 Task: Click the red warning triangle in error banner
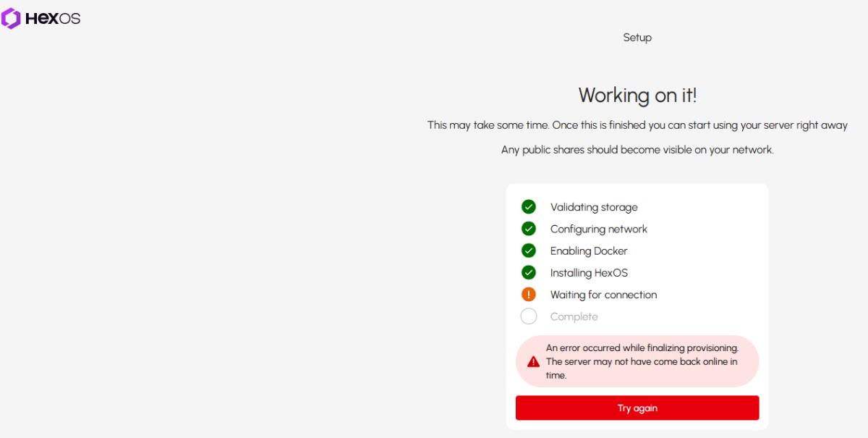[533, 361]
